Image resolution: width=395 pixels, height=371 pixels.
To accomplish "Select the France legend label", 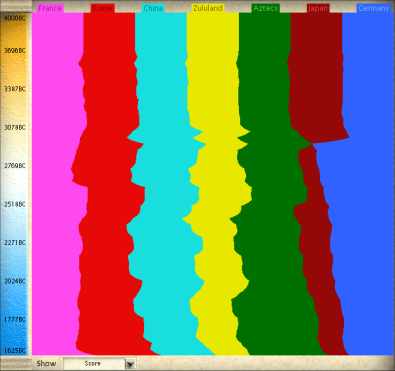I will [49, 8].
